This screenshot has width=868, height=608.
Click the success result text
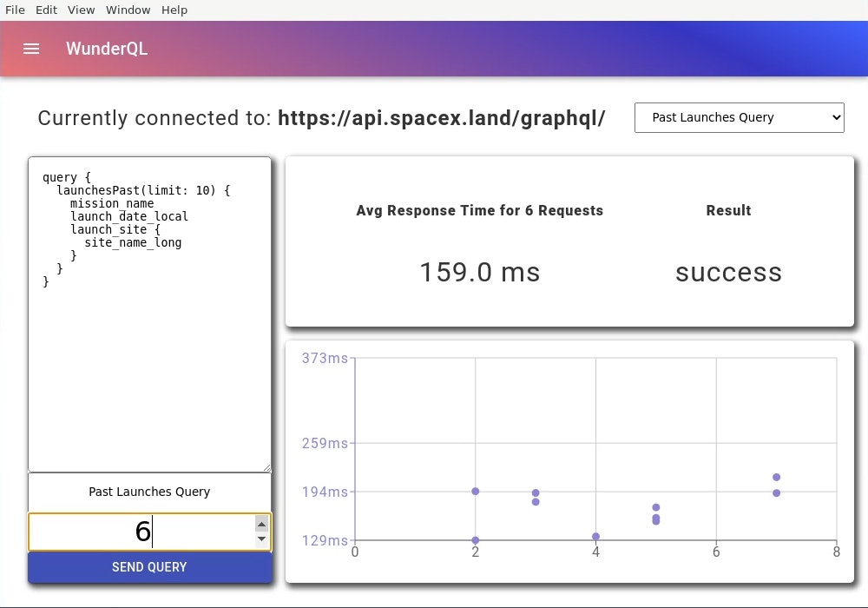coord(728,272)
